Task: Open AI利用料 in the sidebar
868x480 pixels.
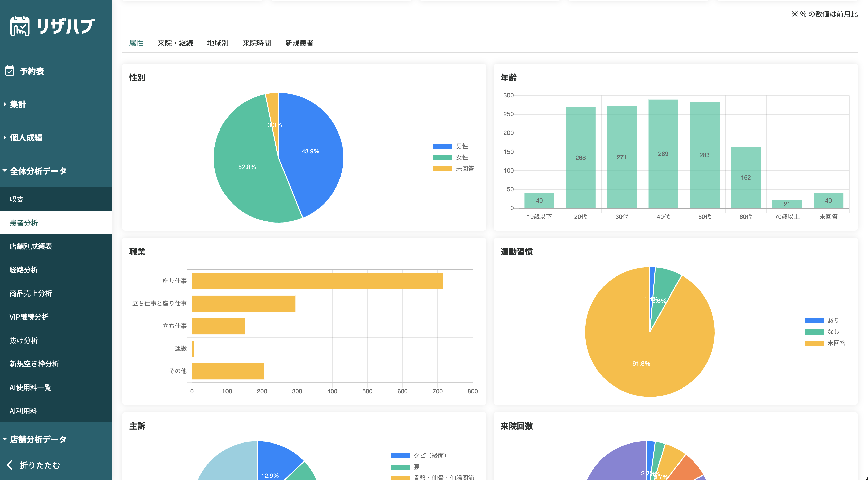Action: (56, 411)
